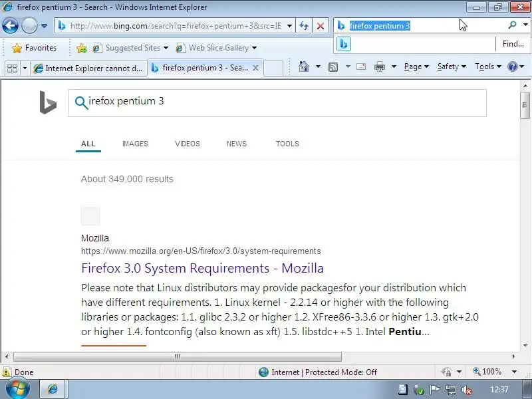The height and width of the screenshot is (399, 532).
Task: Click the taskbar clock showing 12:37
Action: click(x=499, y=390)
